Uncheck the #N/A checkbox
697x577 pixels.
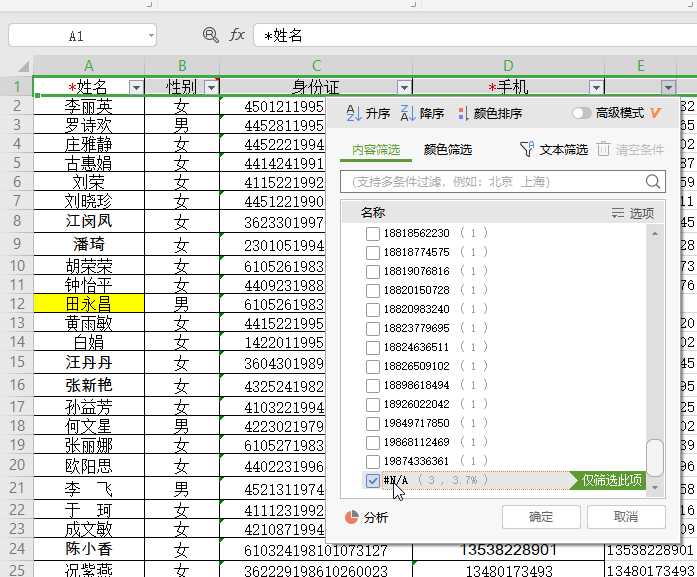[x=373, y=481]
